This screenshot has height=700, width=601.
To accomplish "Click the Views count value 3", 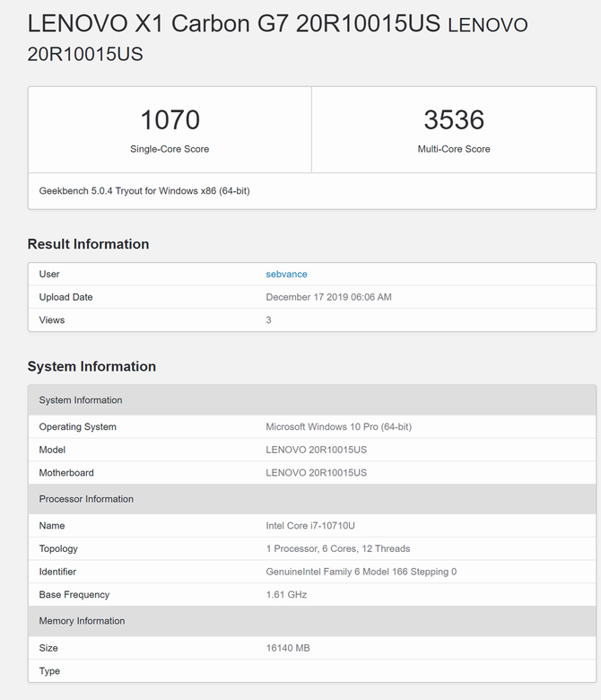I will 268,320.
